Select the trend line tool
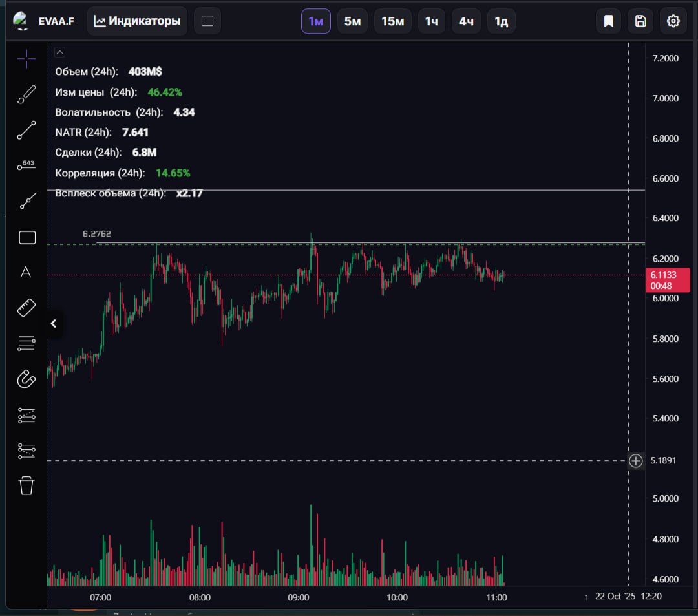The width and height of the screenshot is (698, 616). tap(26, 131)
